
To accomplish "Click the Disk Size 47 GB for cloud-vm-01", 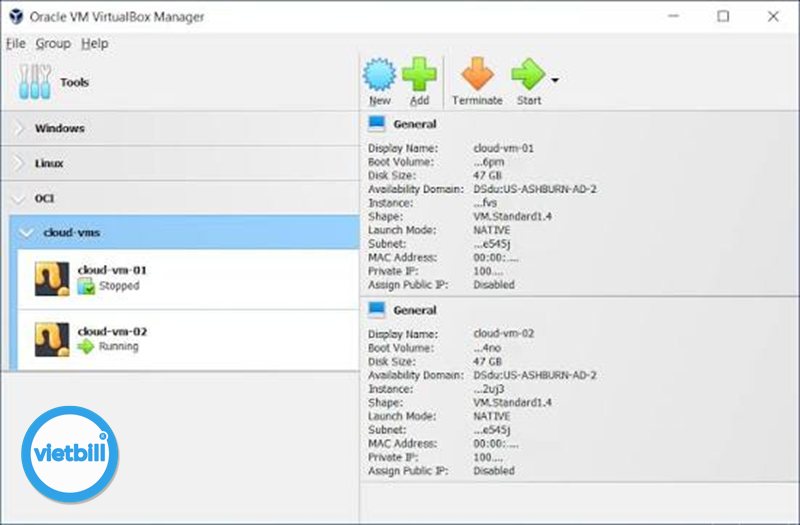I will coord(488,176).
